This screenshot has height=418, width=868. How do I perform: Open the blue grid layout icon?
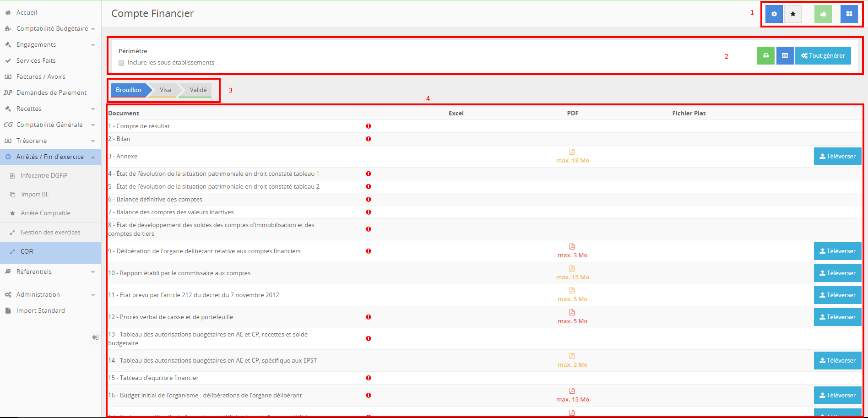pyautogui.click(x=849, y=14)
